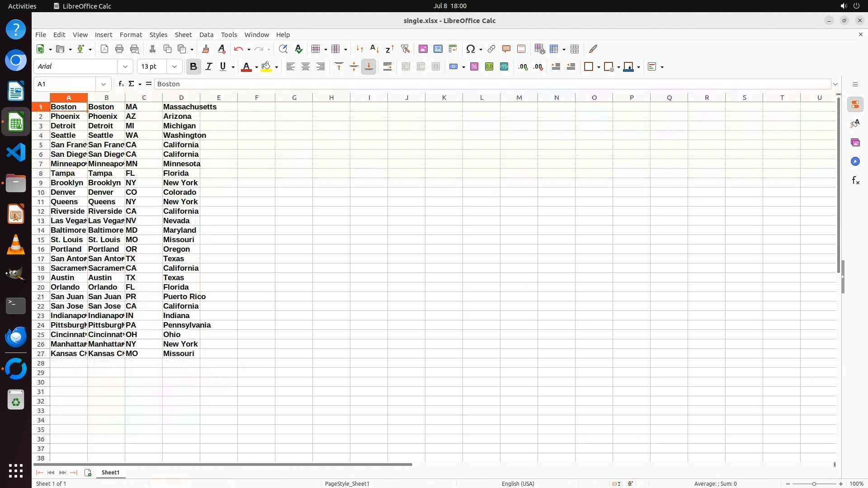Open the Navigator sidebar panel
The image size is (868, 488).
(855, 161)
